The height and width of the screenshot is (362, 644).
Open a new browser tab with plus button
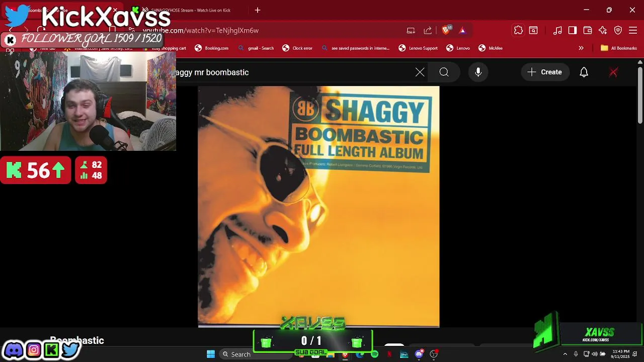click(x=258, y=10)
